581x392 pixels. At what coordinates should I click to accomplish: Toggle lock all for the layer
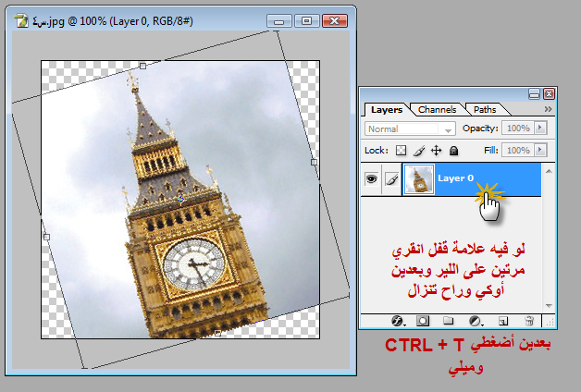click(453, 150)
